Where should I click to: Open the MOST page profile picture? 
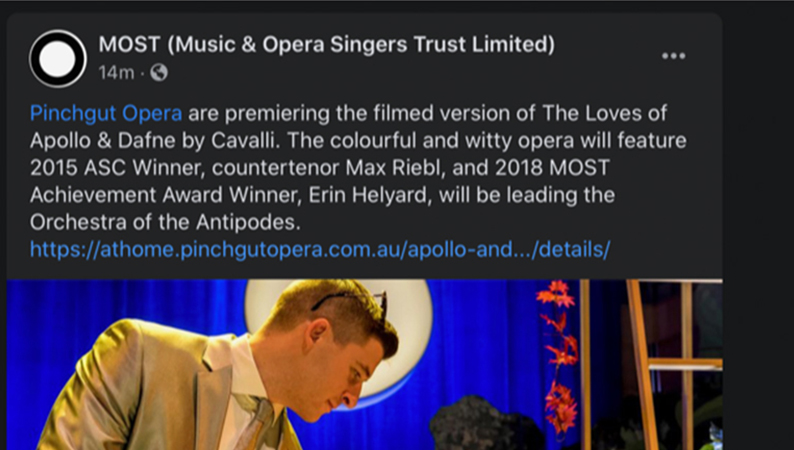(58, 59)
